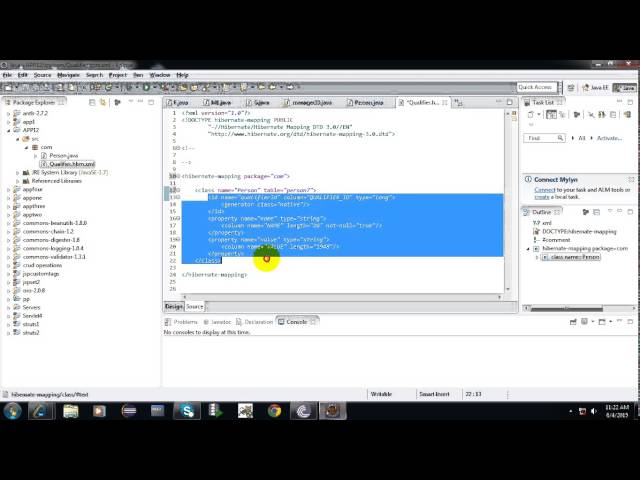640x480 pixels.
Task: Open Skype from the taskbar
Action: coord(187,411)
